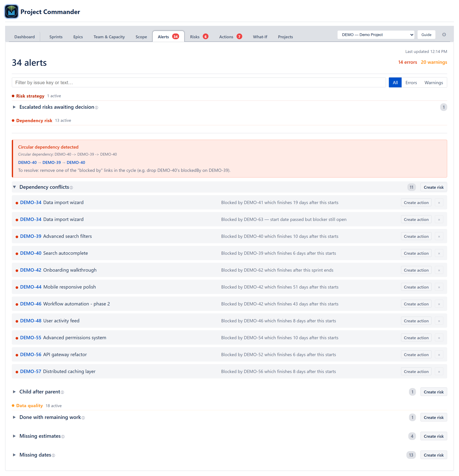The width and height of the screenshot is (459, 476).
Task: Click the 14 errors summary count
Action: (x=408, y=62)
